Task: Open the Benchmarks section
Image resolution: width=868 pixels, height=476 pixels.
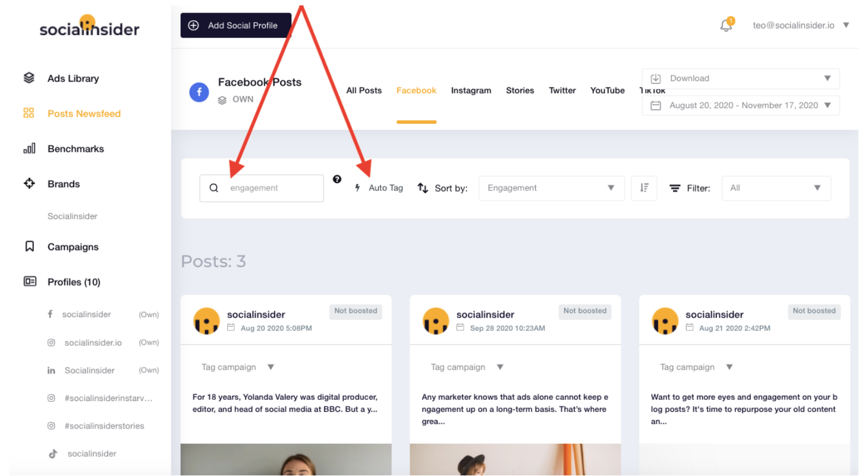Action: [x=76, y=149]
